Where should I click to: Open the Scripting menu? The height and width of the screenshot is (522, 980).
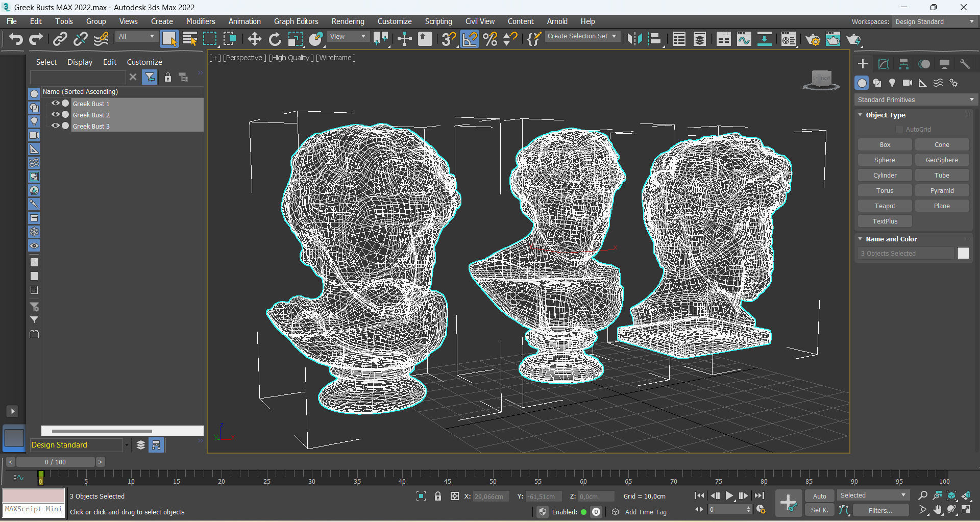point(438,21)
